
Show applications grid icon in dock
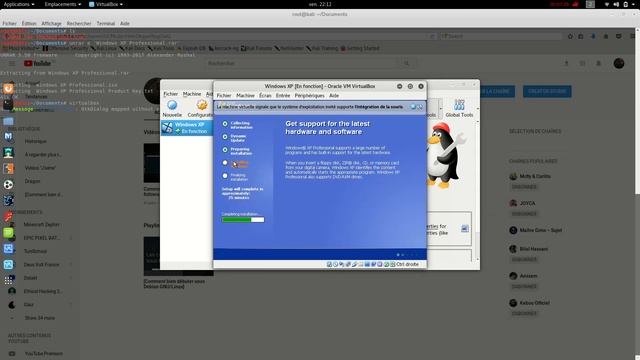coord(9,280)
